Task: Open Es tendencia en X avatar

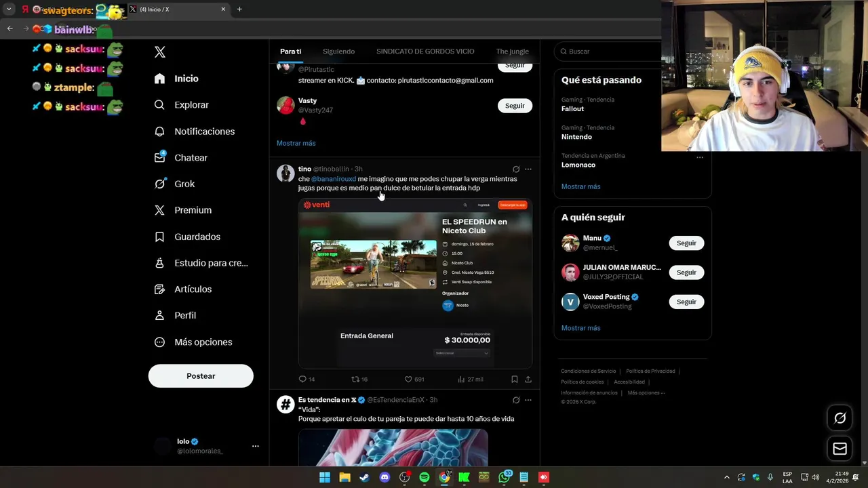Action: (285, 405)
